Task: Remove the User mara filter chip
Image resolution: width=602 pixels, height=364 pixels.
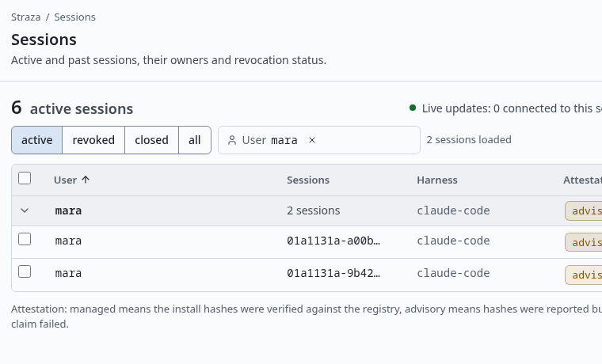Action: pos(312,140)
